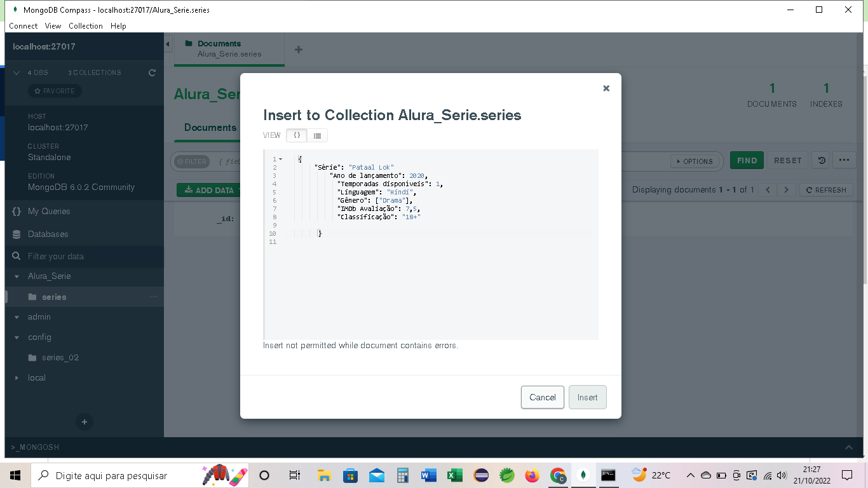Open the Help menu
Screen dimensions: 868x488
coord(118,26)
